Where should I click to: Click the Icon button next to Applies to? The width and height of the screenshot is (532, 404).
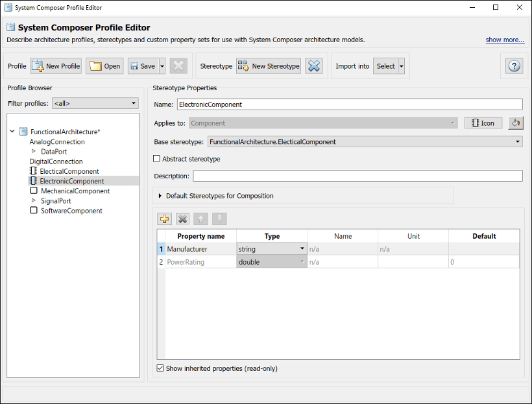click(483, 123)
